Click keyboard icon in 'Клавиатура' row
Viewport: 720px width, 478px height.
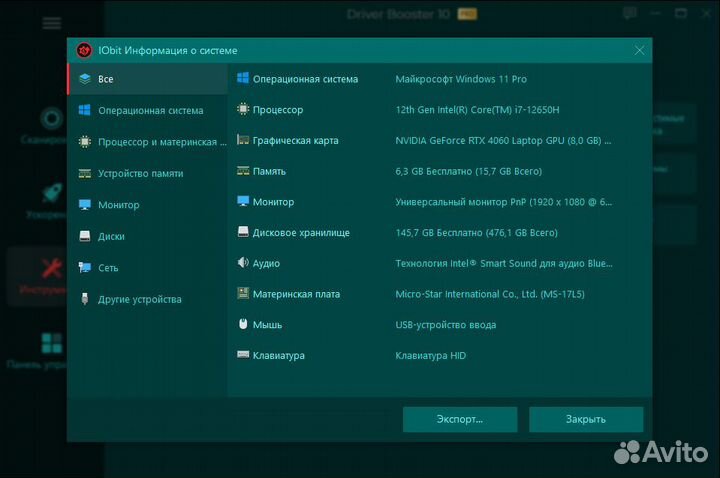(243, 354)
